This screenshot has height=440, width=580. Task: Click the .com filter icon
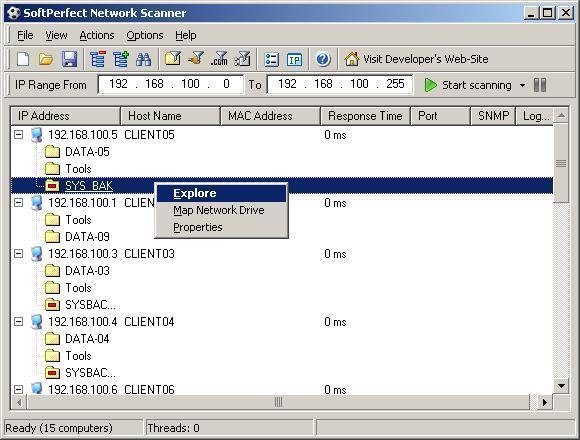219,58
